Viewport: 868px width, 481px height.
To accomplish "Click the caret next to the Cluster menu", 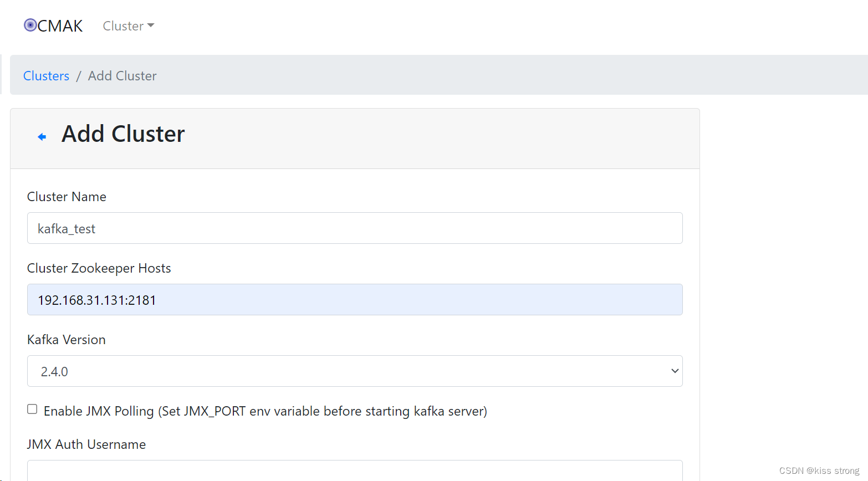I will (x=151, y=25).
